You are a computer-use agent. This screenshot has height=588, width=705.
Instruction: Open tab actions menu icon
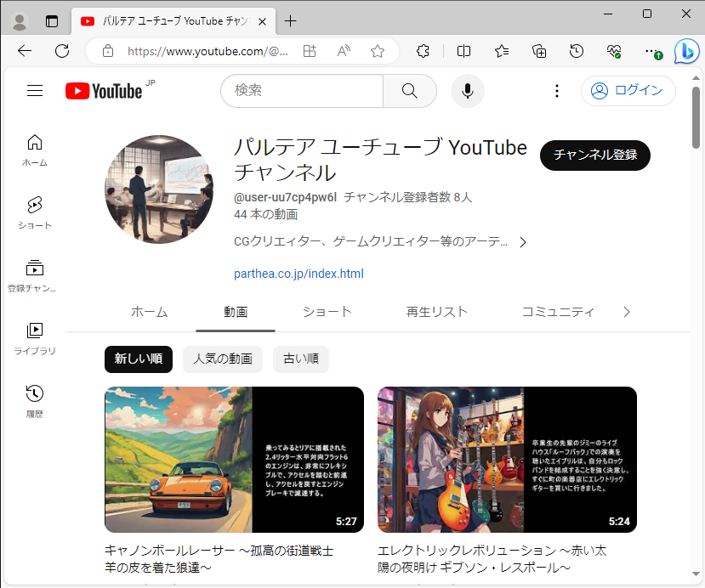pos(52,21)
